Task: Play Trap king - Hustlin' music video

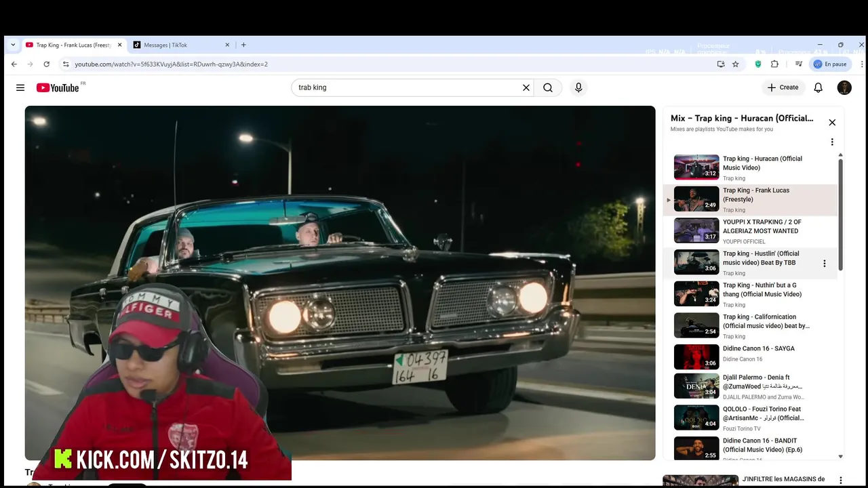Action: (750, 263)
